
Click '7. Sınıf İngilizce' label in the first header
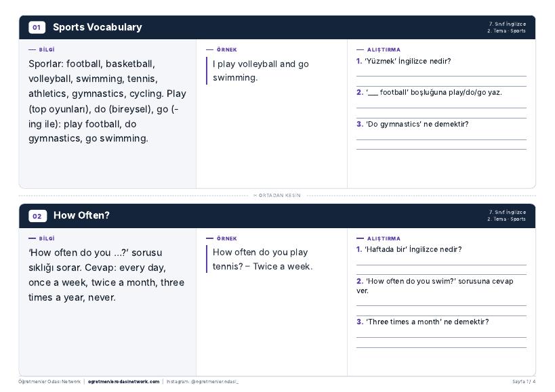pyautogui.click(x=507, y=24)
